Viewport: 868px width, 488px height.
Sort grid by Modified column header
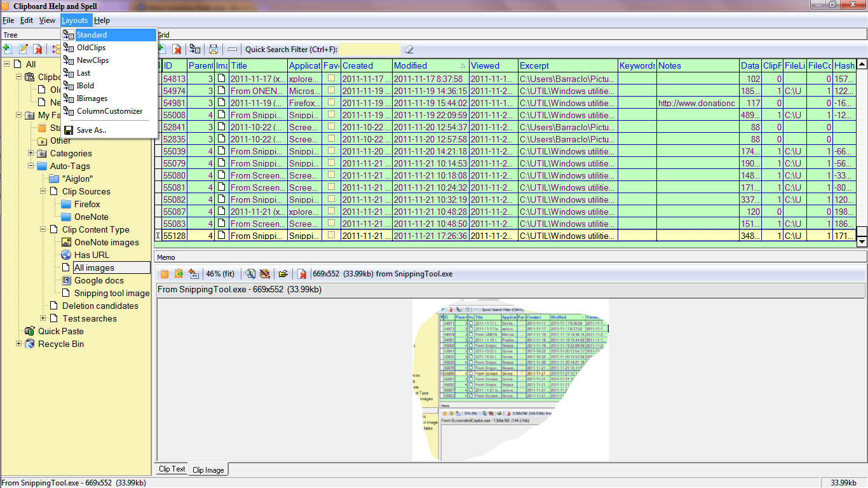(431, 65)
